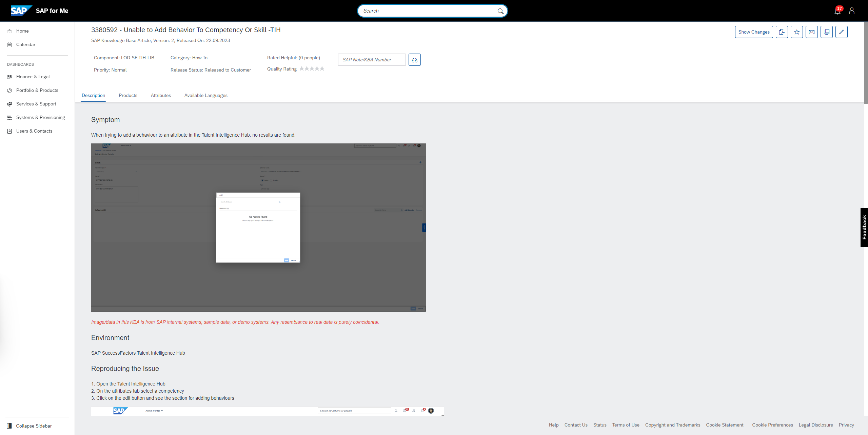Image resolution: width=868 pixels, height=435 pixels.
Task: Open the Privacy footer link
Action: click(x=846, y=425)
